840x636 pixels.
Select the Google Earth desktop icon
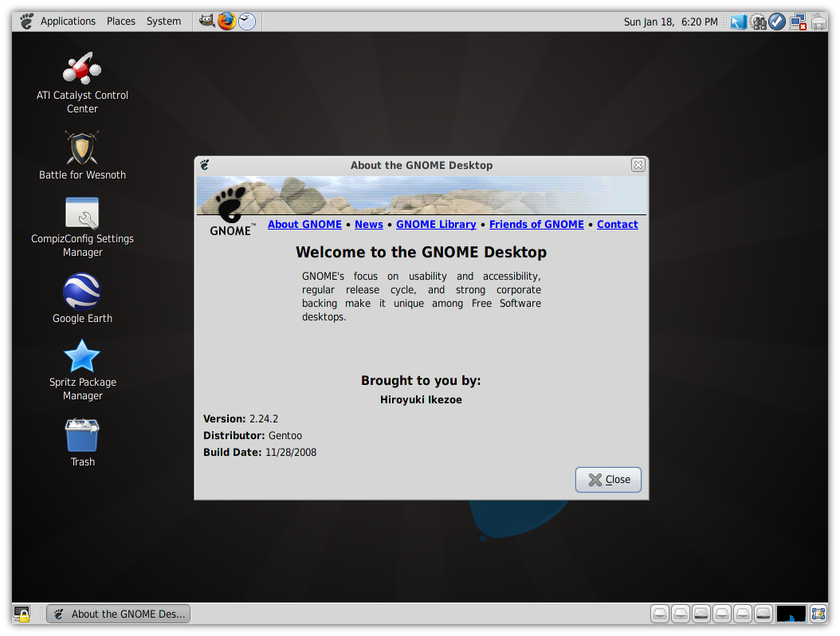pos(83,298)
